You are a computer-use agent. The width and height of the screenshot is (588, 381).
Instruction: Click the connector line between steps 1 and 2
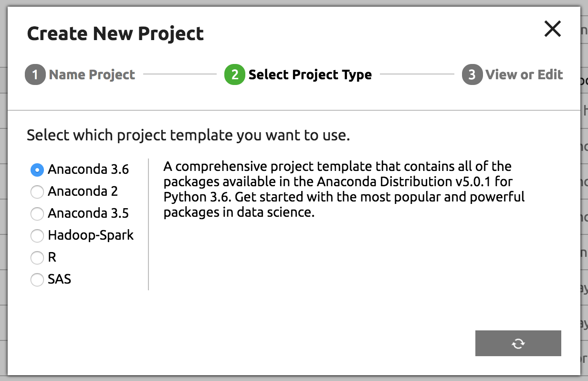coord(179,74)
